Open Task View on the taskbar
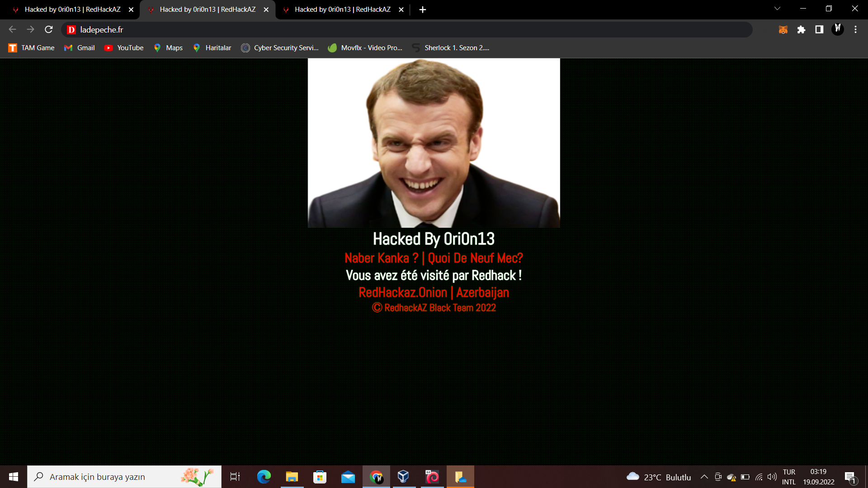This screenshot has height=488, width=868. [235, 477]
